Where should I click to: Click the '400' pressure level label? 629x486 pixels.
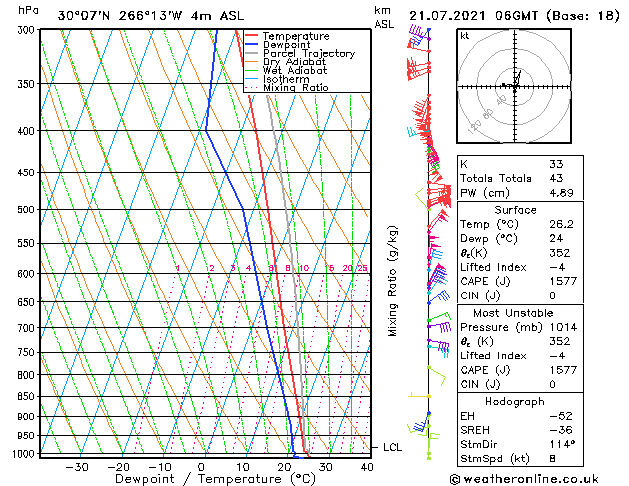click(28, 131)
